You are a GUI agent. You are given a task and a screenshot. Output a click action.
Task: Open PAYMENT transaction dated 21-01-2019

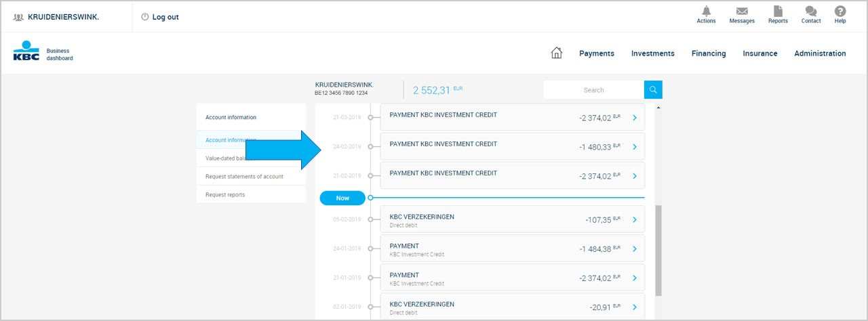coord(512,278)
